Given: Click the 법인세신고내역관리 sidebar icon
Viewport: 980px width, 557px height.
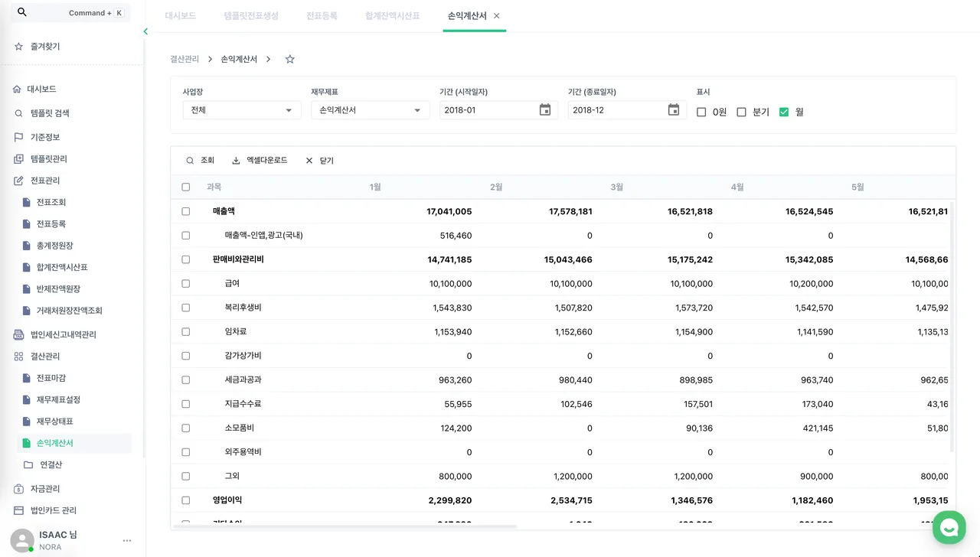Looking at the screenshot, I should (18, 335).
